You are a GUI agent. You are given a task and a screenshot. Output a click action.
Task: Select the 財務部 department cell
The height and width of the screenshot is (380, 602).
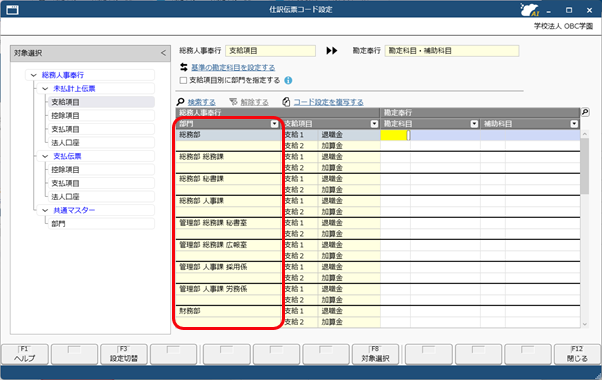229,311
